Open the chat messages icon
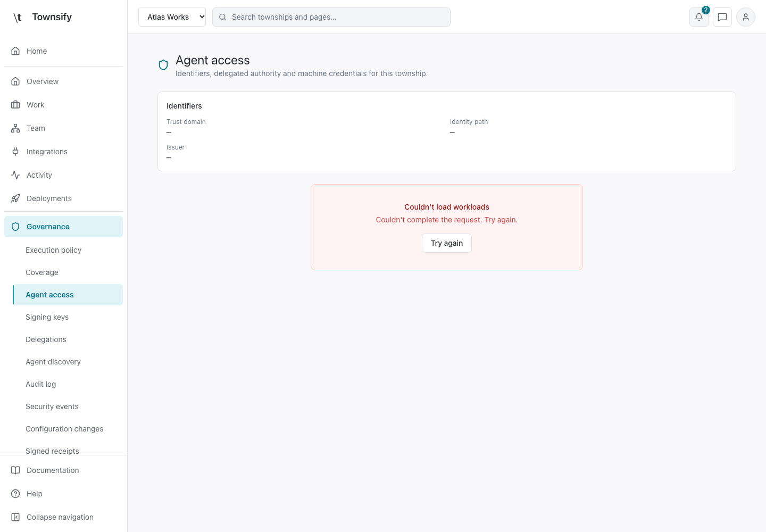Viewport: 766px width, 532px height. point(722,17)
